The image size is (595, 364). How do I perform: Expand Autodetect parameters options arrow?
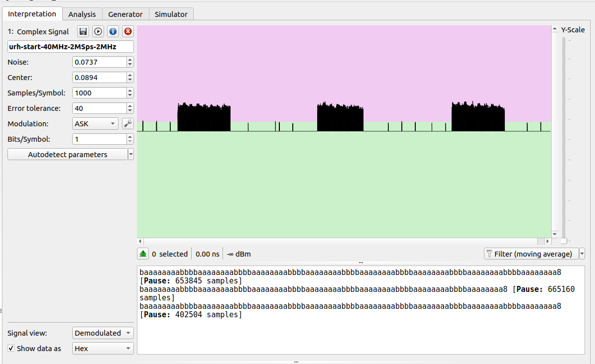(131, 154)
